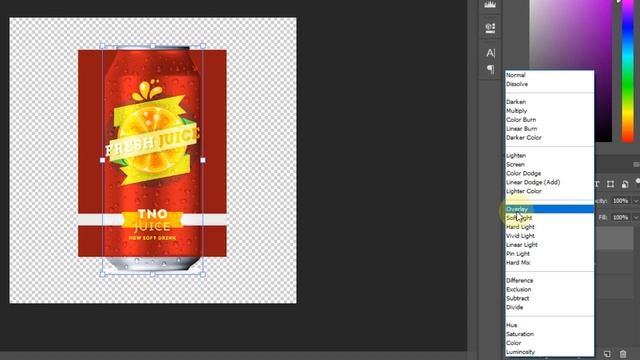
Task: Click bottom-center transform handle on can
Action: 152,275
